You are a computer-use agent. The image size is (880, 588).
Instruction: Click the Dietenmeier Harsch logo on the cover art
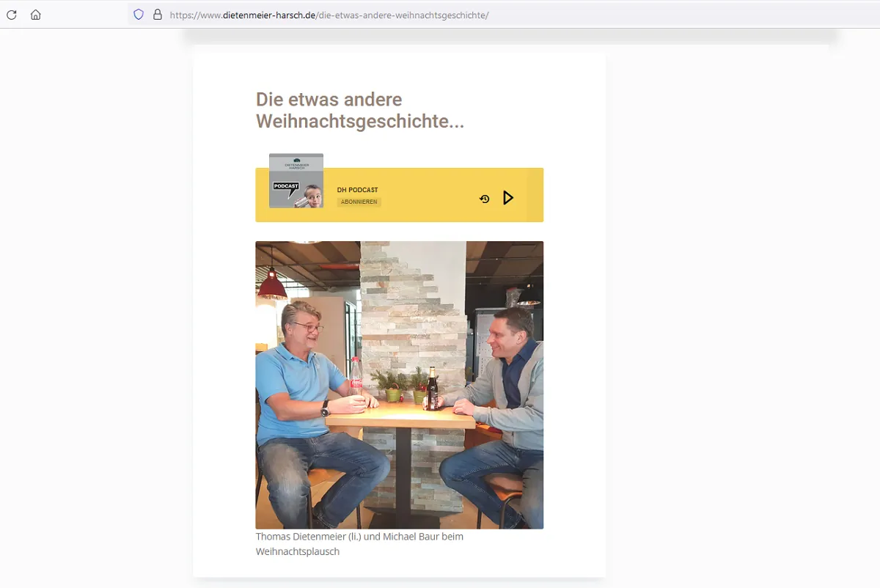pyautogui.click(x=296, y=160)
